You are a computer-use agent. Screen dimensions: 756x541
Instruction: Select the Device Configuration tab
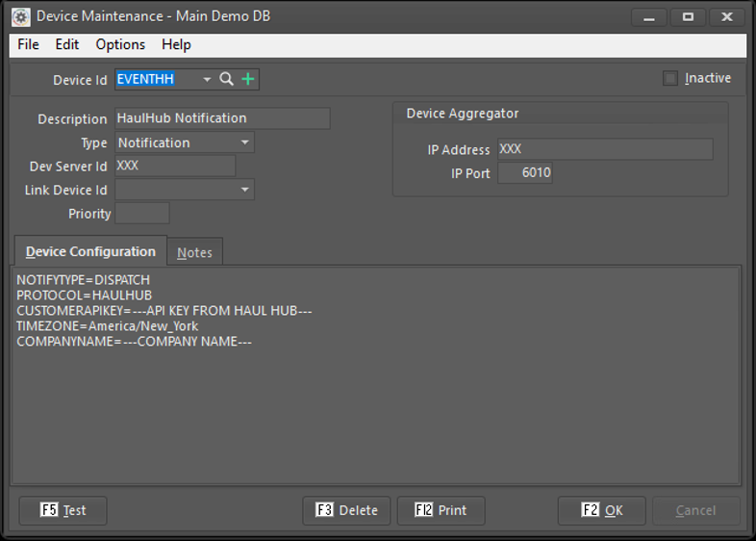[90, 251]
